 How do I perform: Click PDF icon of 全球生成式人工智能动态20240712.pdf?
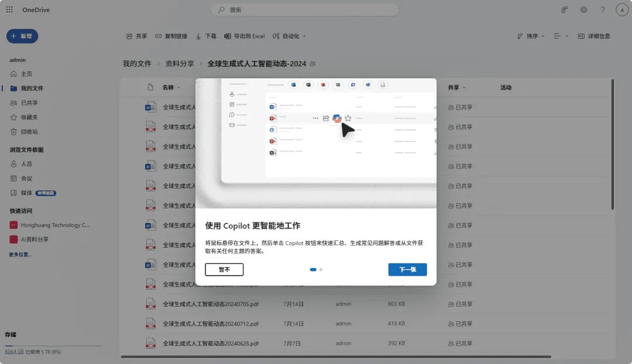150,324
